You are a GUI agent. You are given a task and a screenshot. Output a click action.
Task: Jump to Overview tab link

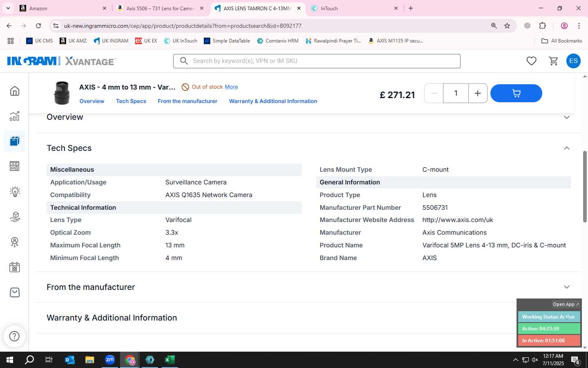click(x=92, y=101)
